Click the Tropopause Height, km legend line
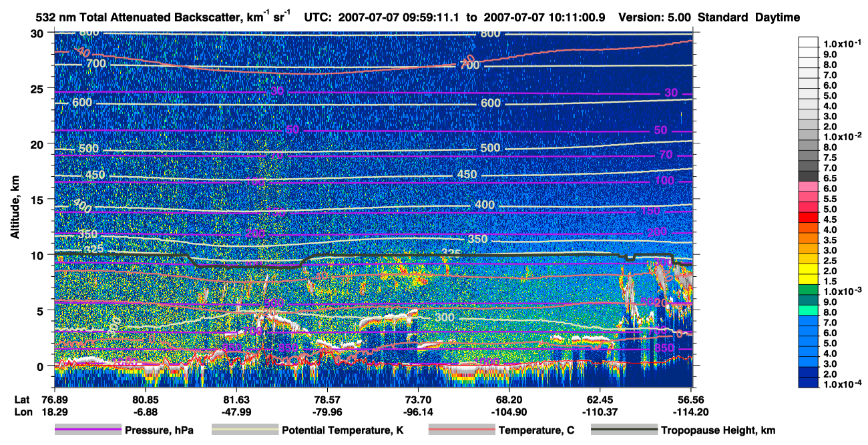 click(x=624, y=430)
